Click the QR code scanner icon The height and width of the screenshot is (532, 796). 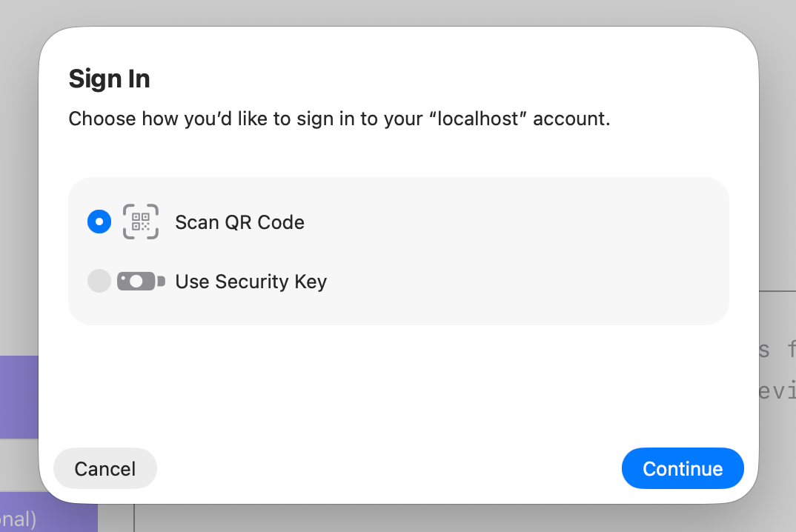point(140,222)
